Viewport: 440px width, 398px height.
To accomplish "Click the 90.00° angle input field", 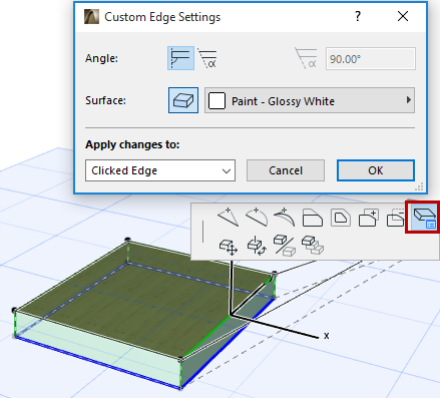I will point(371,59).
